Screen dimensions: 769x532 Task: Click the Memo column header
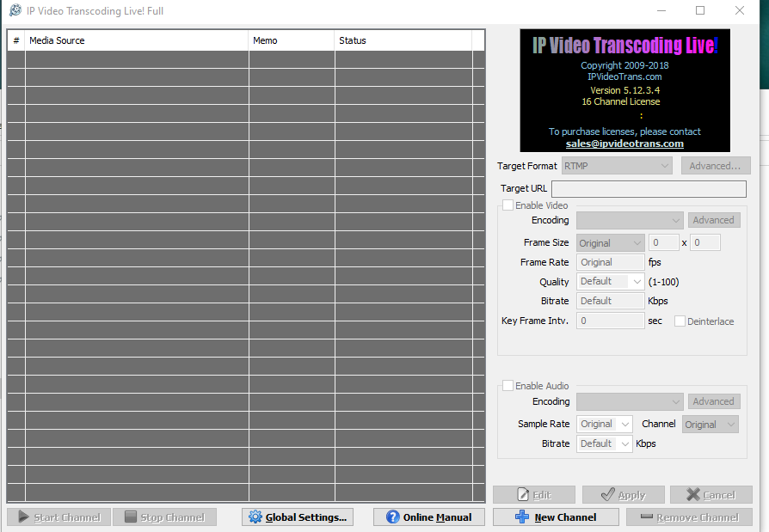click(x=291, y=40)
